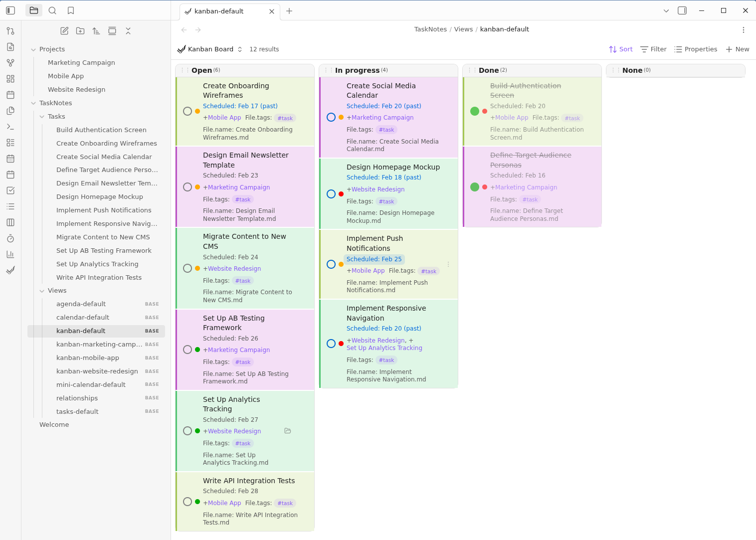Click the three-column kanban ribbon icon

coord(10,222)
